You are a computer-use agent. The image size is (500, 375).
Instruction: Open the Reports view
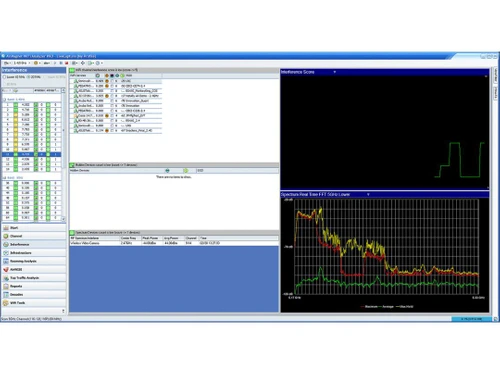[x=34, y=286]
